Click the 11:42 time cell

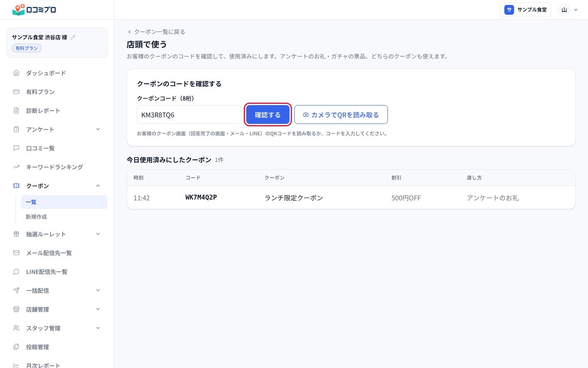tap(142, 198)
